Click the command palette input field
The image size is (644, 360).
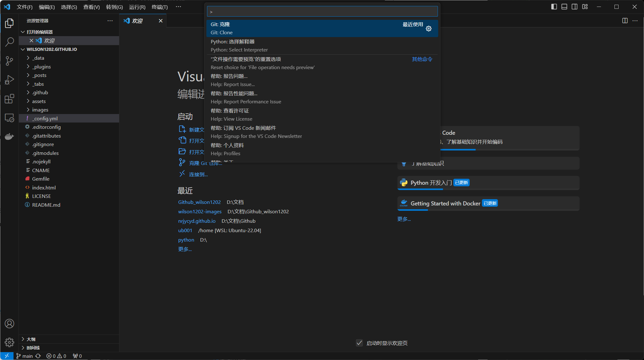point(322,12)
